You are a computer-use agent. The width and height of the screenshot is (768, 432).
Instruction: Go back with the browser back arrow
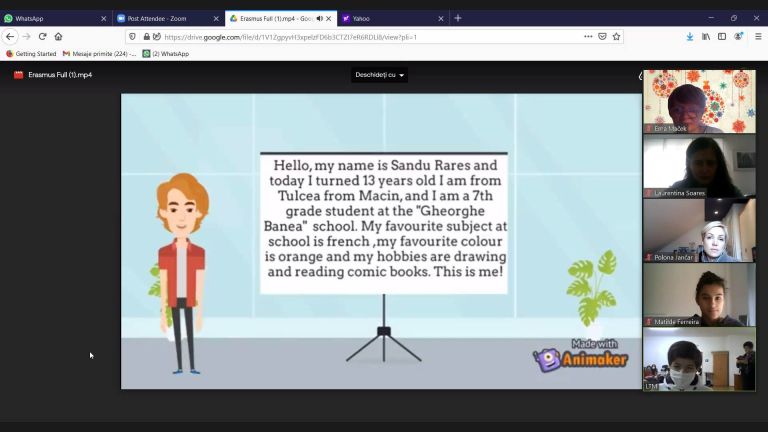[10, 37]
